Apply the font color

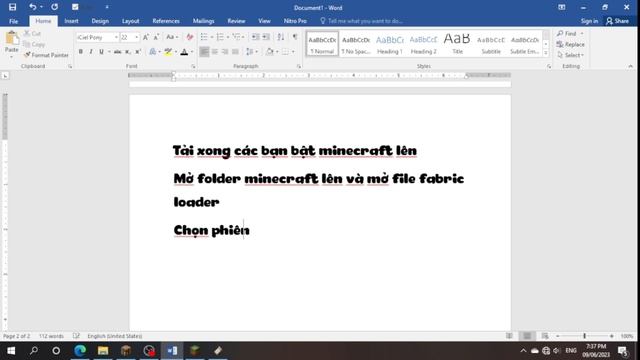coord(184,52)
